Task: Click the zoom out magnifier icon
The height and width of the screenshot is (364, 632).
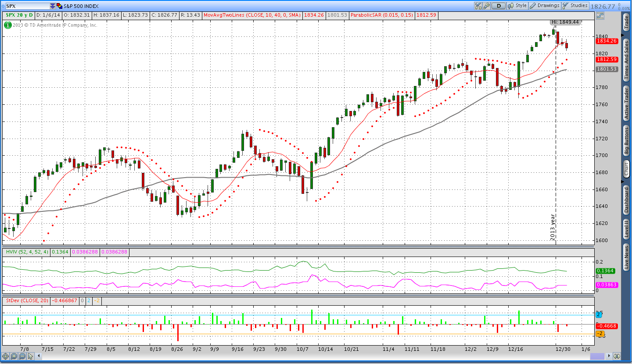Action: click(x=22, y=356)
